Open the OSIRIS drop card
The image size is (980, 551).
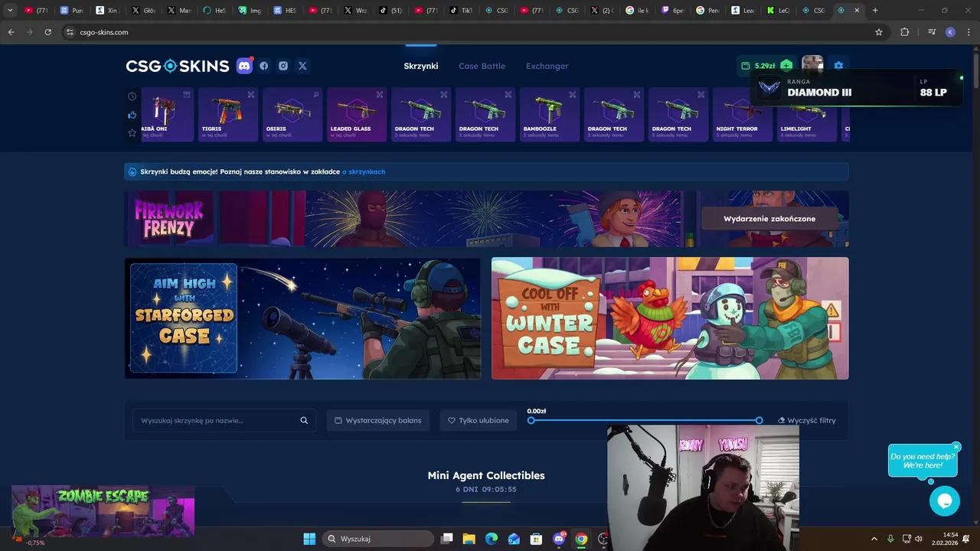click(x=292, y=115)
